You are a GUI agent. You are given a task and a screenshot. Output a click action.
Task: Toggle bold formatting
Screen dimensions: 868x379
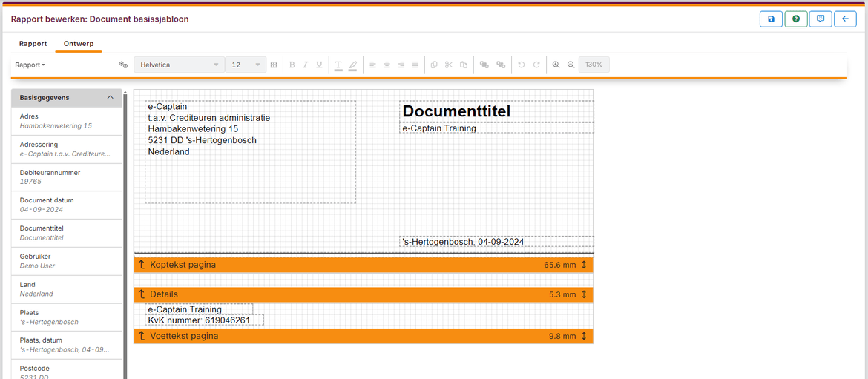[x=292, y=65]
